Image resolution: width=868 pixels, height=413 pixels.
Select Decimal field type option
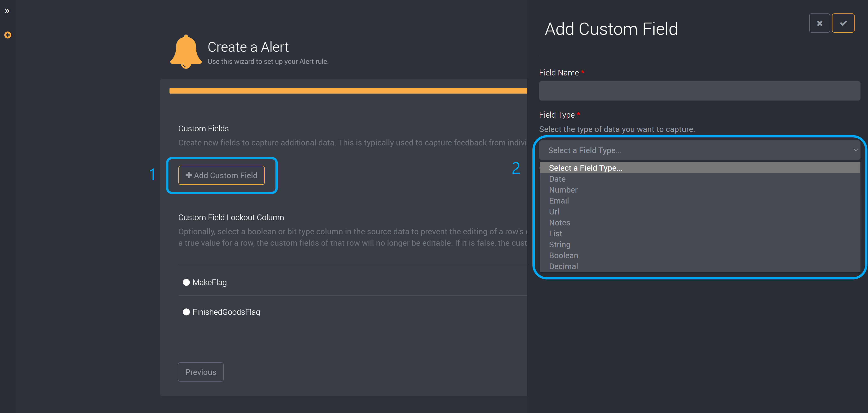click(x=699, y=266)
